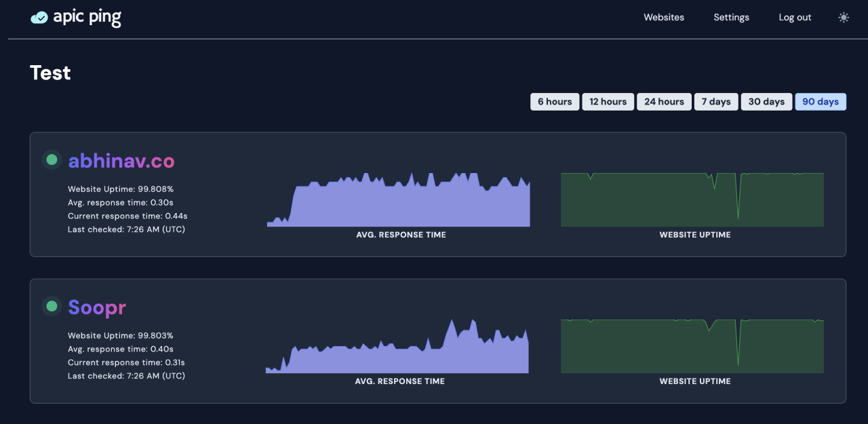Open the Websites navigation item
Viewport: 868px width, 424px height.
point(664,18)
